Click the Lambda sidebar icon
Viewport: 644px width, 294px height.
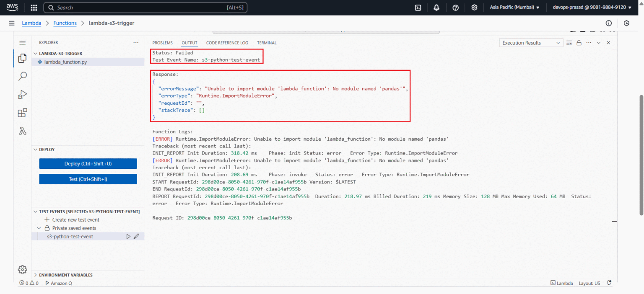click(22, 131)
